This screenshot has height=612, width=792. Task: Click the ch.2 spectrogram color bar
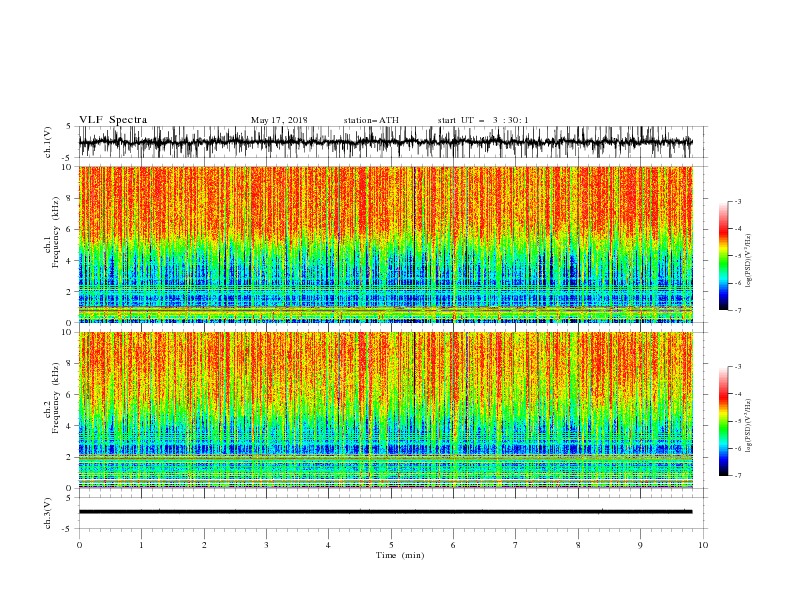click(x=723, y=421)
